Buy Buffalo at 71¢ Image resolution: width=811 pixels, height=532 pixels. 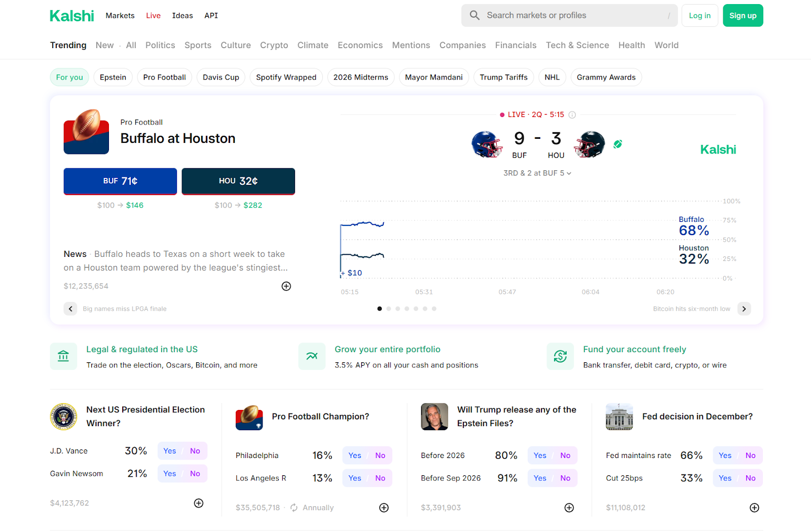120,181
